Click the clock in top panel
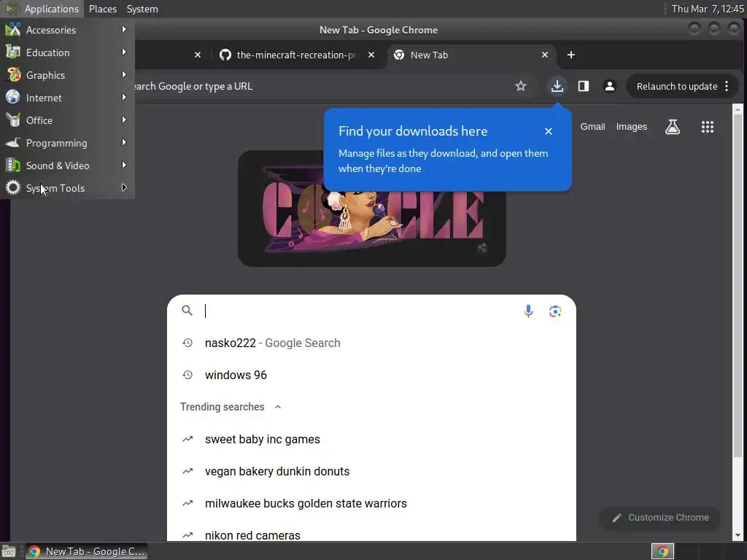The height and width of the screenshot is (560, 747). [x=708, y=9]
